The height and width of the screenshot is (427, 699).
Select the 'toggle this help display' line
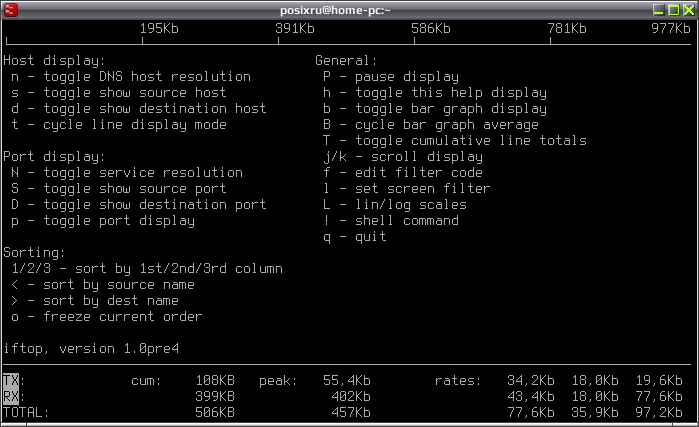[435, 93]
